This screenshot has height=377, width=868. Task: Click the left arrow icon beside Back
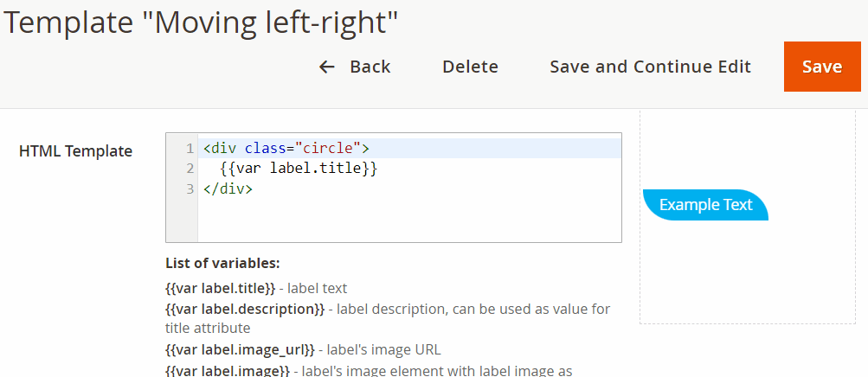coord(326,67)
